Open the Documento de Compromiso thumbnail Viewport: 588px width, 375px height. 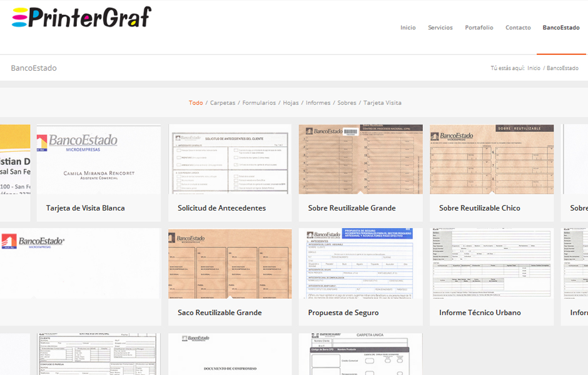pos(230,354)
